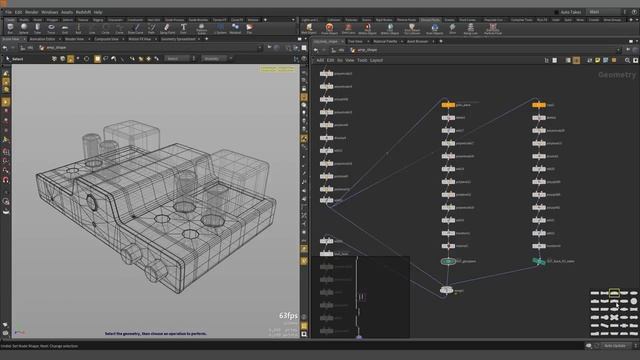Enable the Auto Takes checkbox

pos(556,12)
